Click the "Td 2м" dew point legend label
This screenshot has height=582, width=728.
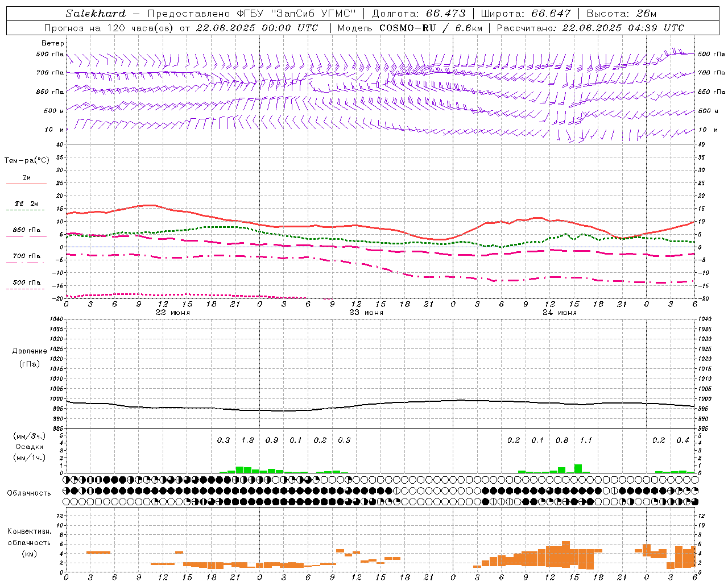point(26,203)
